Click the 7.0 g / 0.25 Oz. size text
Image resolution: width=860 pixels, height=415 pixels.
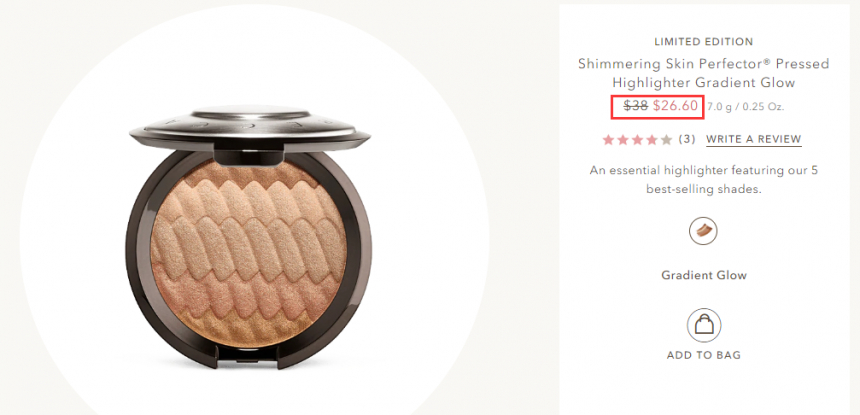click(745, 107)
